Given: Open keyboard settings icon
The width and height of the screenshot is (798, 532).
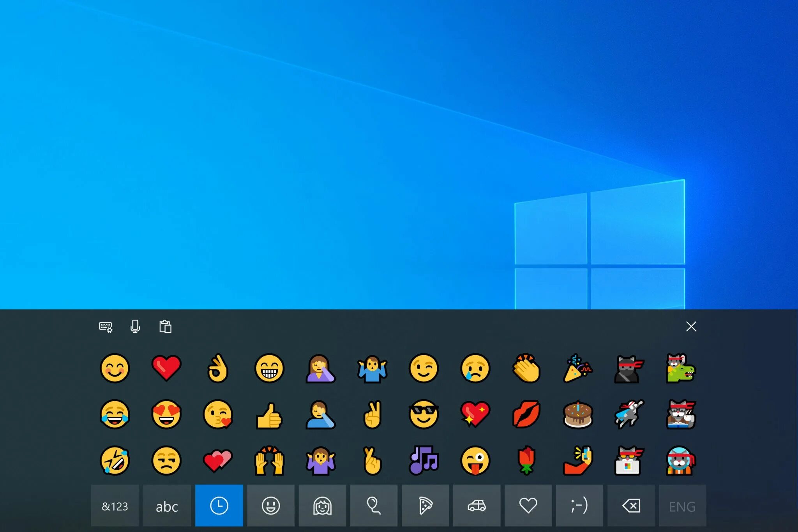Looking at the screenshot, I should (106, 327).
